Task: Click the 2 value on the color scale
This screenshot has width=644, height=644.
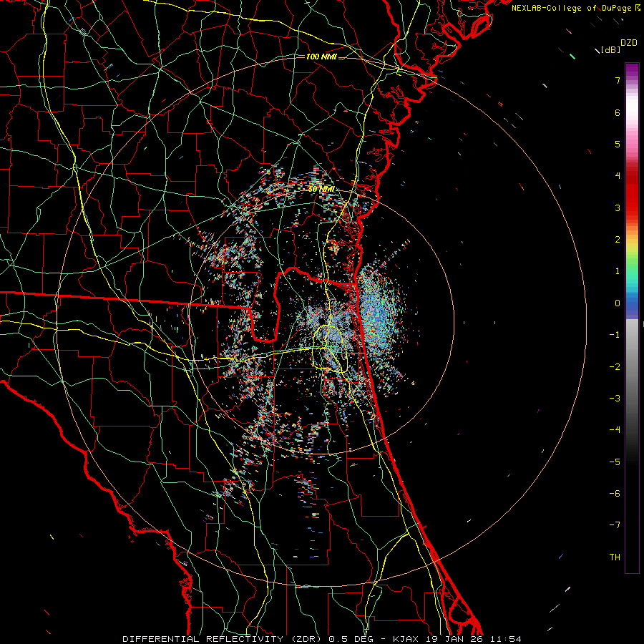Action: [x=618, y=240]
